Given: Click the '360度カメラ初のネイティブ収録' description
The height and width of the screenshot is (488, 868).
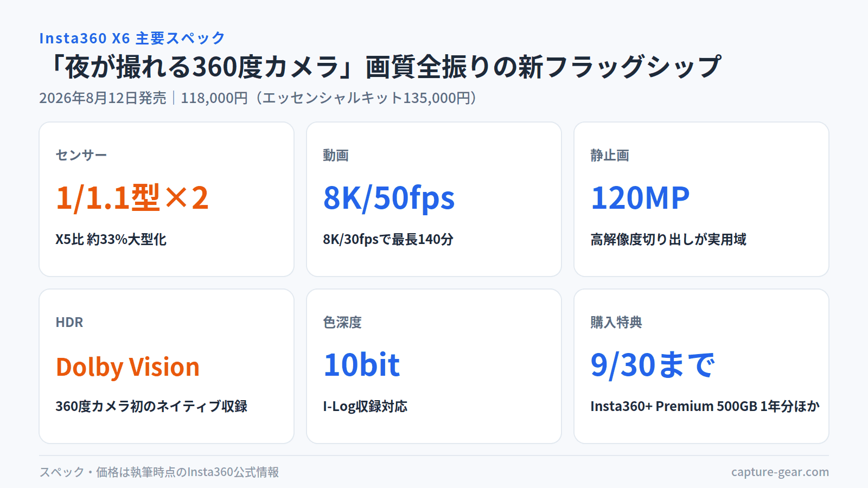Looking at the screenshot, I should pyautogui.click(x=151, y=406).
